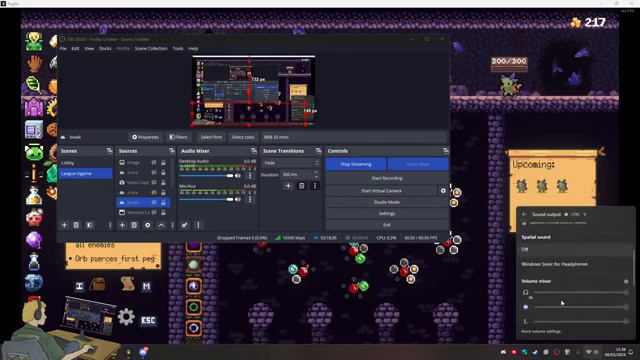Enable Studio Mode

387,202
